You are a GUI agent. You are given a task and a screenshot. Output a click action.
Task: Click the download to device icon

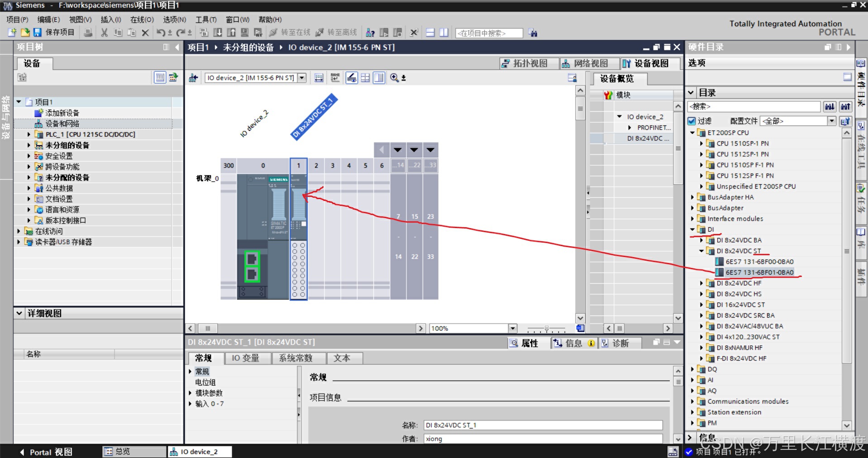[x=218, y=33]
